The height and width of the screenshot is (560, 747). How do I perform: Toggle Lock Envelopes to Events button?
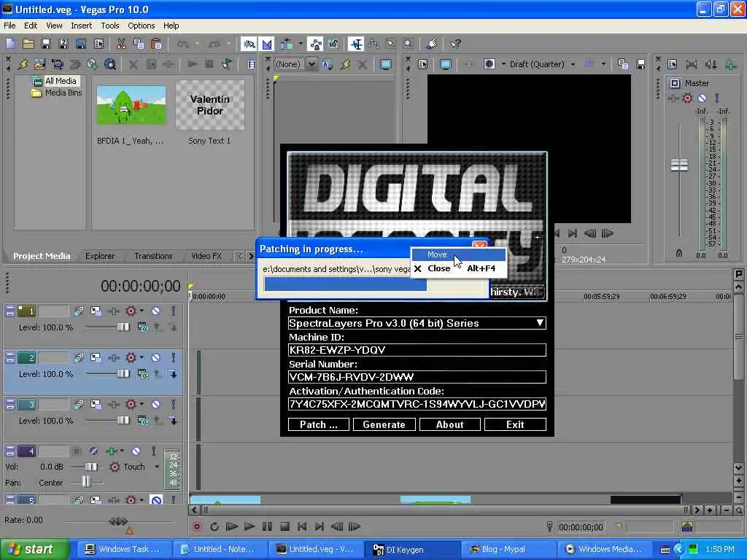[315, 44]
